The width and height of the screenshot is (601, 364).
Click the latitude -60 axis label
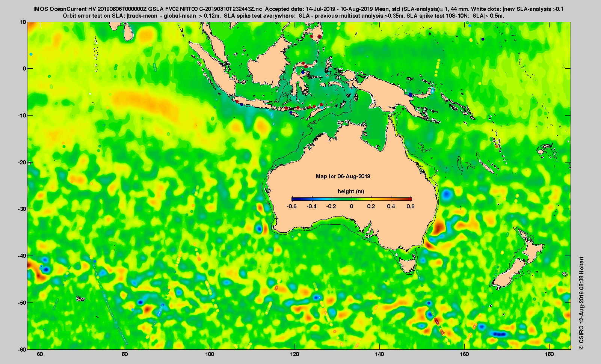point(22,349)
